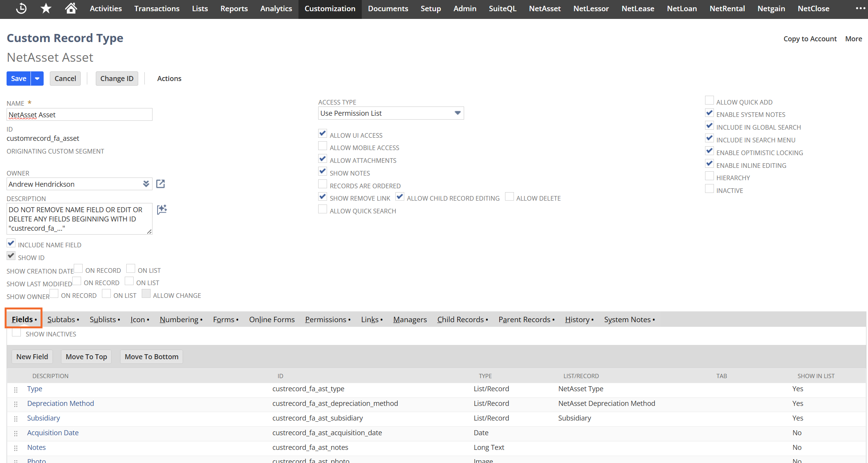Open the Access Type dropdown
This screenshot has height=463, width=868.
coord(391,113)
